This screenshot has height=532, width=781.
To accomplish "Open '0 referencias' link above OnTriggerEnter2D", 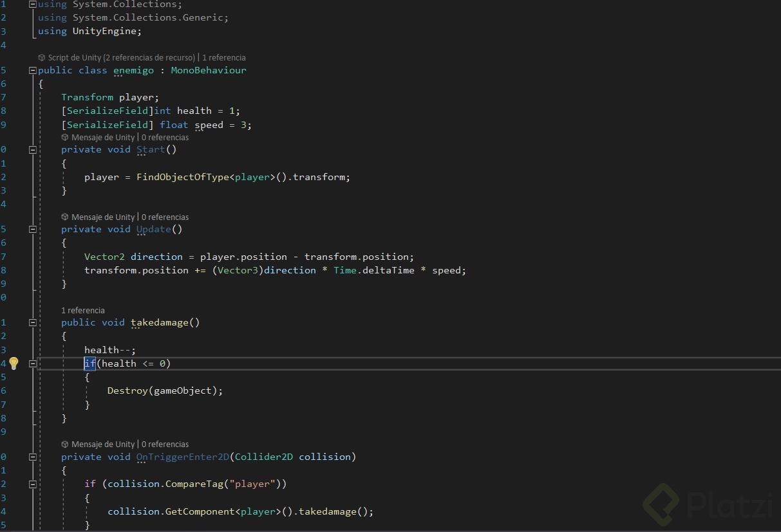I will point(165,444).
